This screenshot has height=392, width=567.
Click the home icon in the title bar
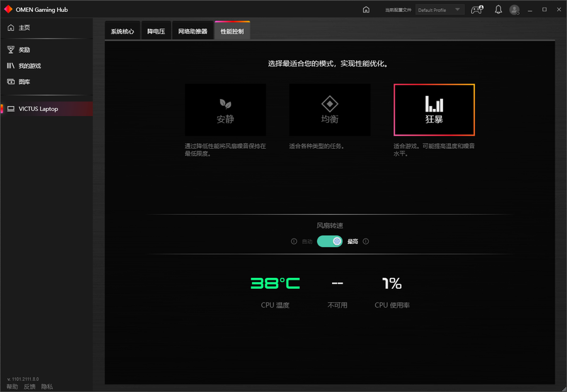366,9
